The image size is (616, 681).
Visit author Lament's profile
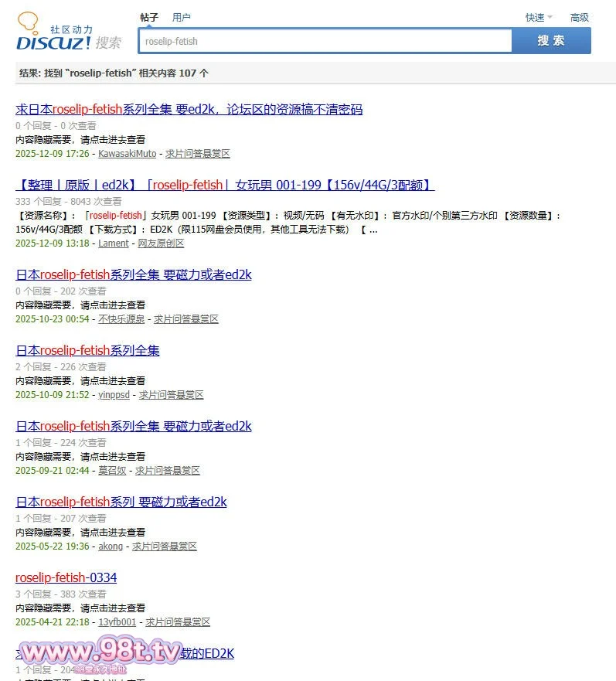tap(114, 243)
